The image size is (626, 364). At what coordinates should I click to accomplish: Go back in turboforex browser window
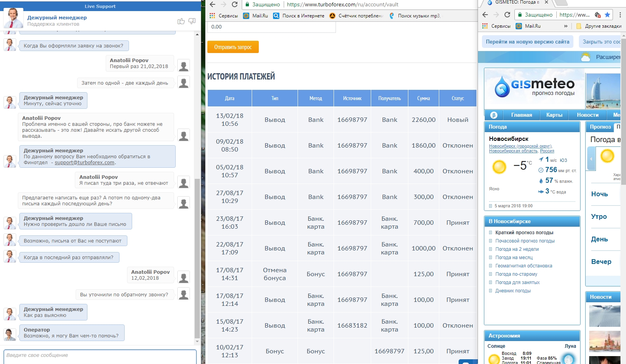[x=212, y=4]
